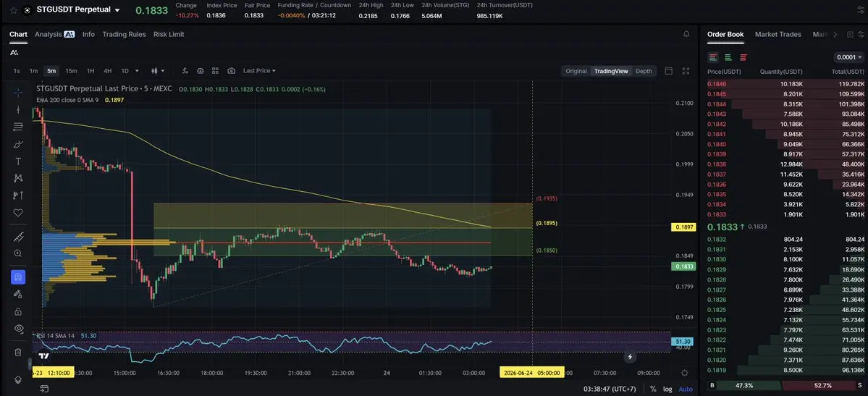Image resolution: width=868 pixels, height=396 pixels.
Task: Switch to the Market Trades tab
Action: 778,34
